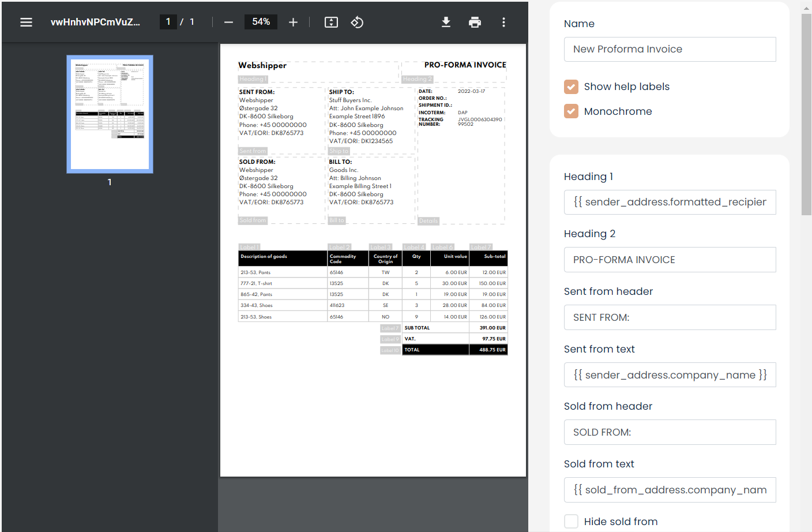Click the Sent from header field

coord(670,317)
